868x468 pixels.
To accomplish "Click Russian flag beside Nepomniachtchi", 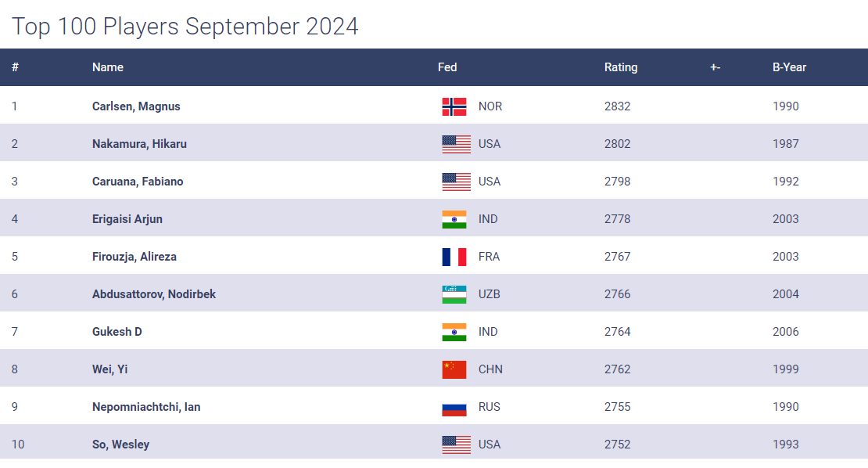I will pyautogui.click(x=454, y=407).
